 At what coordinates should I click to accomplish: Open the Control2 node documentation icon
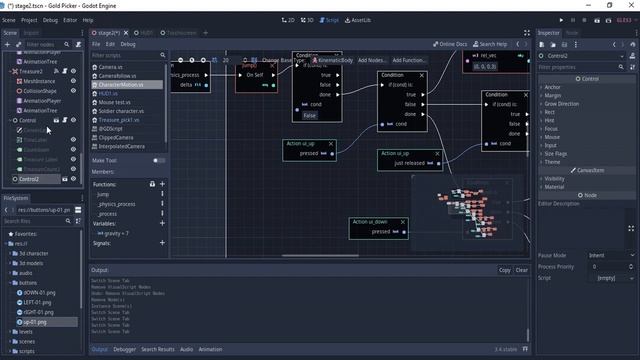[x=632, y=56]
